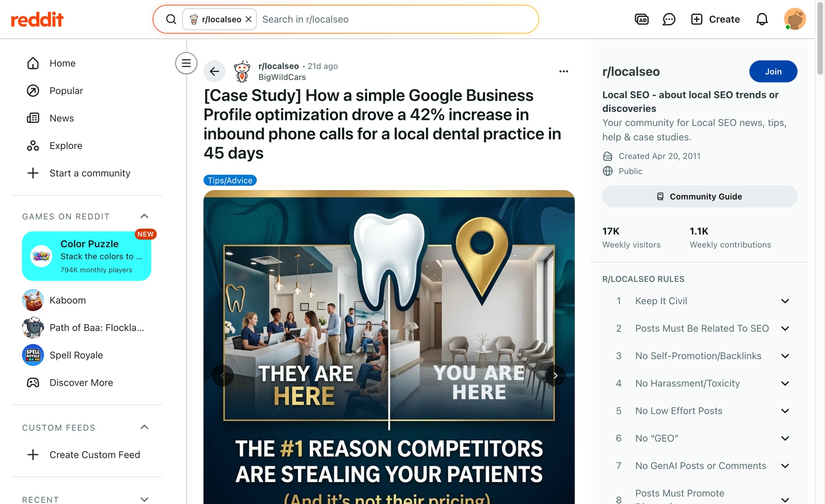This screenshot has height=504, width=825.
Task: Click the r/localseo heading in the right panel
Action: coord(631,71)
